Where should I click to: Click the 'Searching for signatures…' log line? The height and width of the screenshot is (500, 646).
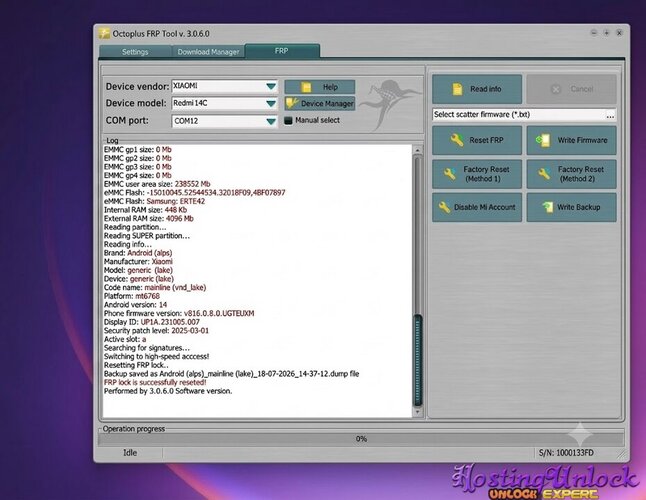tap(147, 348)
